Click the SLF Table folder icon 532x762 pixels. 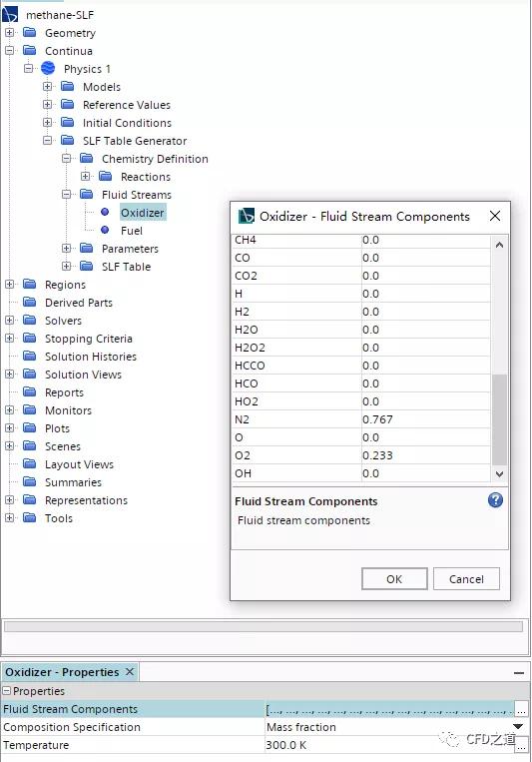(87, 267)
